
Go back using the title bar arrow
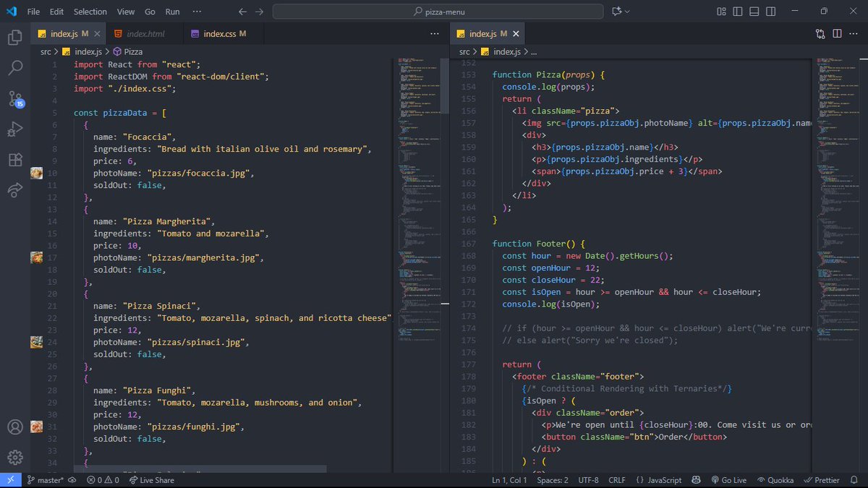point(243,12)
